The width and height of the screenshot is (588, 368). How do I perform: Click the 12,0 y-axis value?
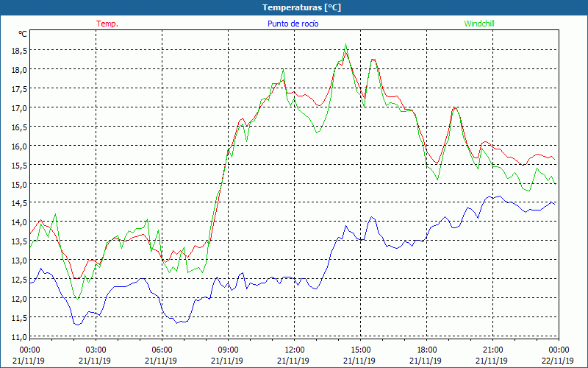tap(19, 299)
